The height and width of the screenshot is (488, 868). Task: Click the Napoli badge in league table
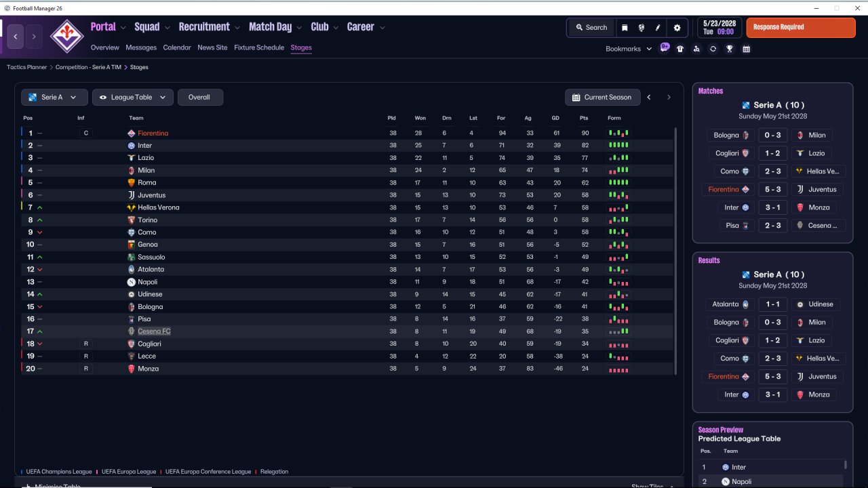(x=132, y=282)
